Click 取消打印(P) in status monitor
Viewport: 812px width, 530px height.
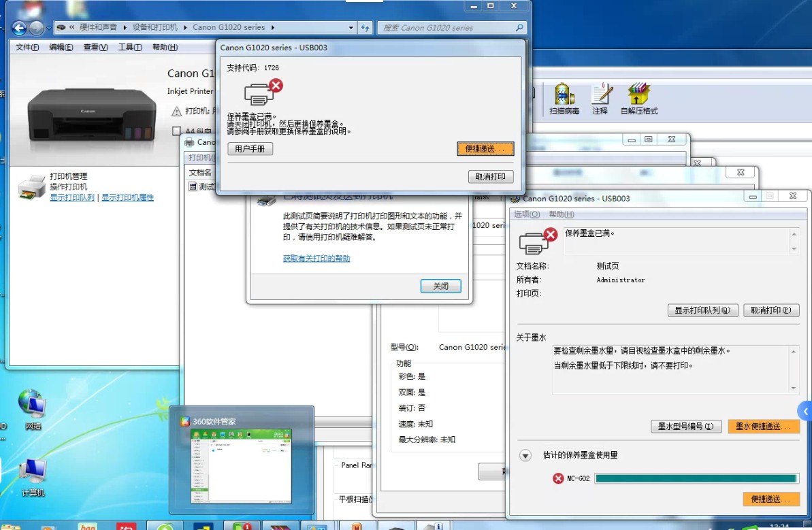pos(771,310)
